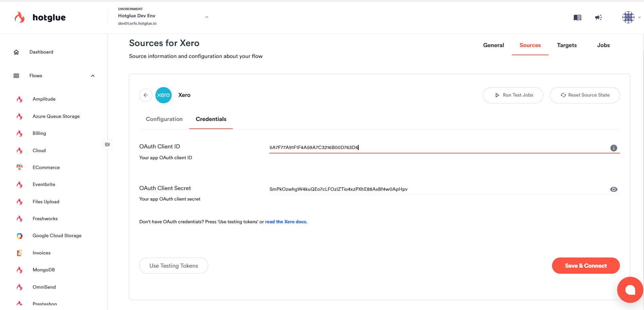Open the Configuration tab
The width and height of the screenshot is (644, 310).
point(164,119)
